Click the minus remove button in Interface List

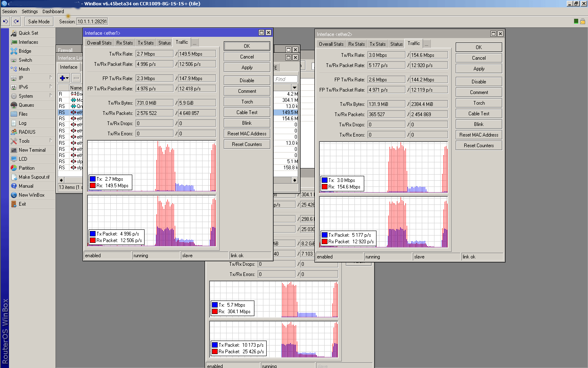pos(76,78)
